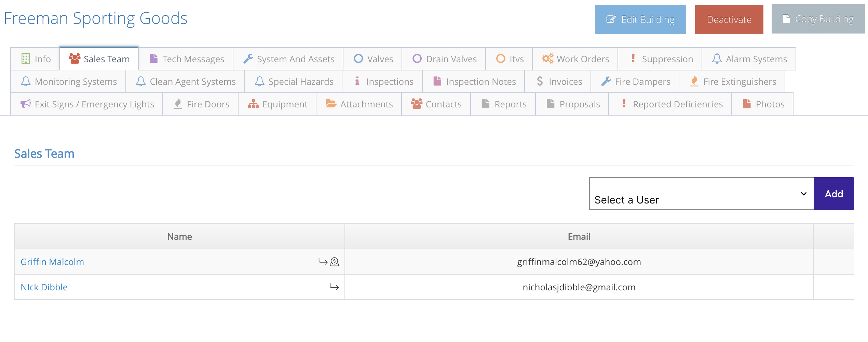
Task: Add the selected user to sales team
Action: 834,194
